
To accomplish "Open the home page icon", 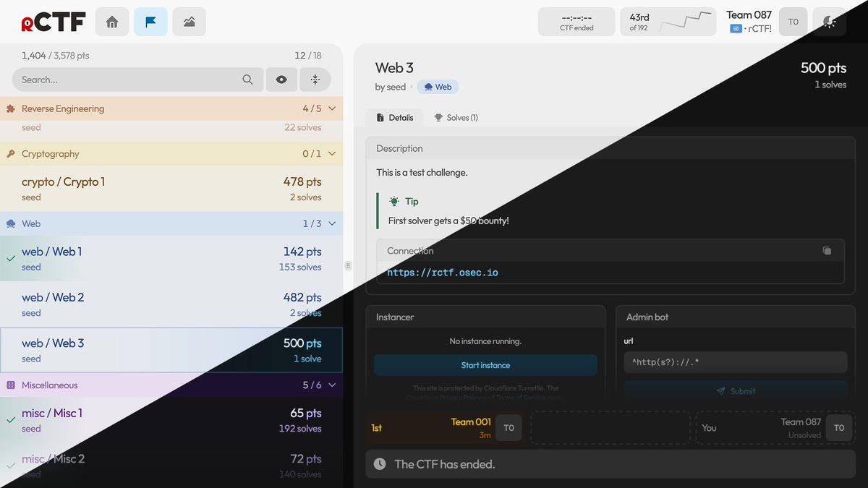I will coord(112,22).
